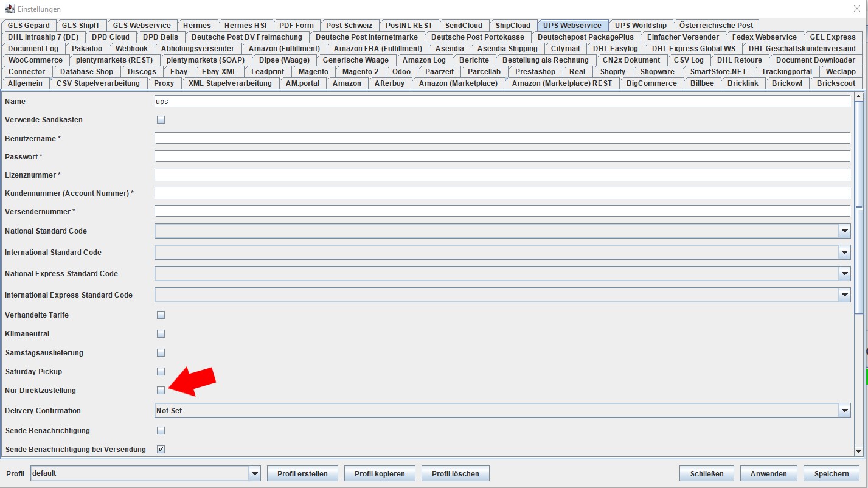Open the Profil default dropdown
868x488 pixels.
coord(255,473)
